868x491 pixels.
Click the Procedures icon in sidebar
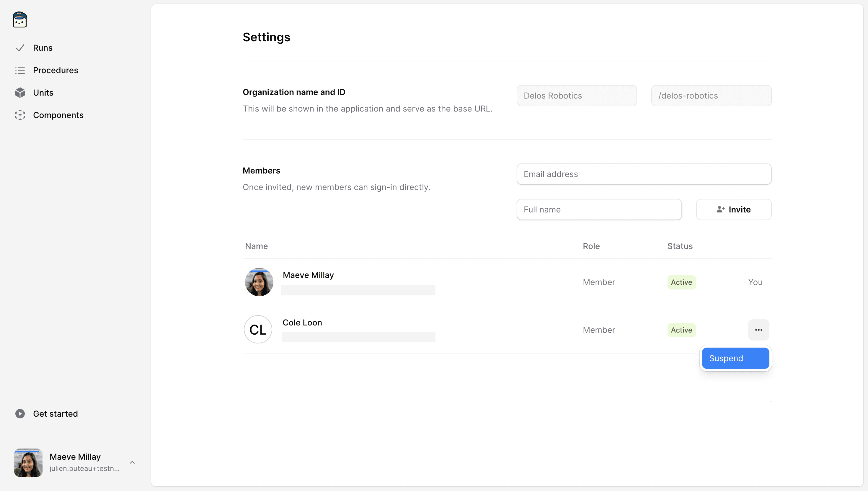coord(20,70)
